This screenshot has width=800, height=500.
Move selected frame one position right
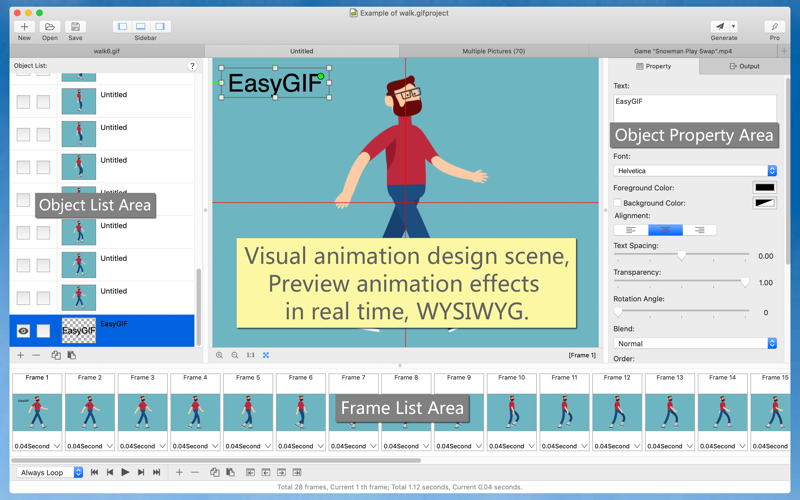pyautogui.click(x=281, y=472)
